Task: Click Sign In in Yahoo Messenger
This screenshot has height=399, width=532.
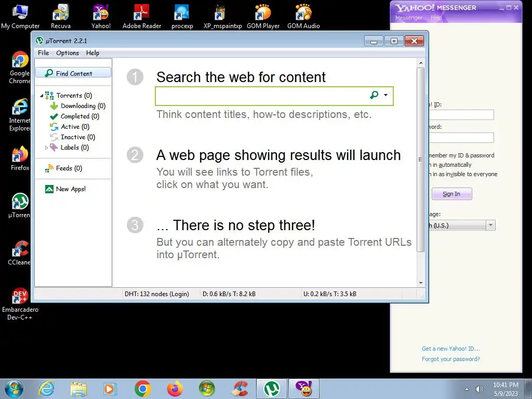Action: 451,194
